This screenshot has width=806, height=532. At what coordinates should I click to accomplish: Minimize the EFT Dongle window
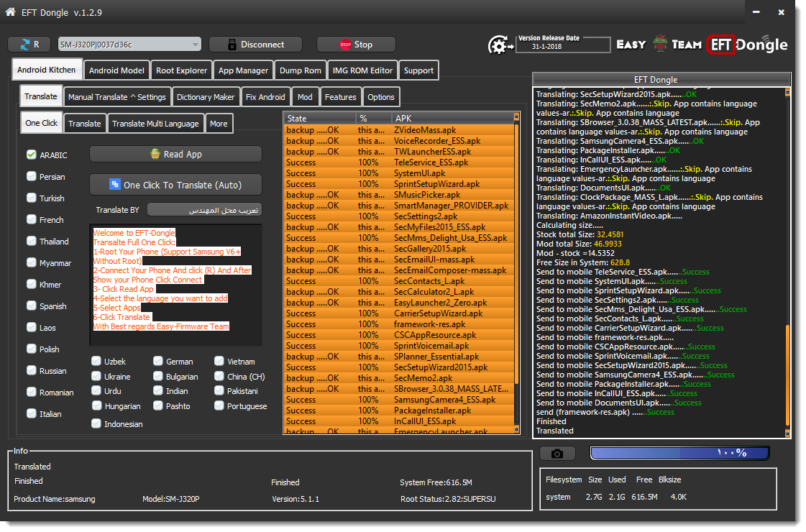[756, 12]
